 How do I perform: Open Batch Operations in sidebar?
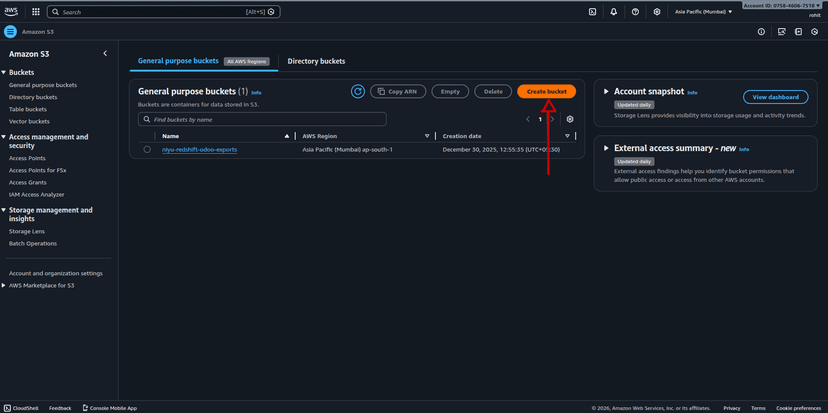[x=33, y=243]
